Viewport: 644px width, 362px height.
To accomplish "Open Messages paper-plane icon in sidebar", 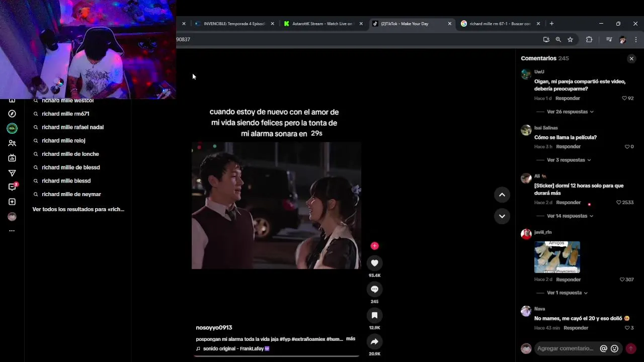I will pos(12,173).
